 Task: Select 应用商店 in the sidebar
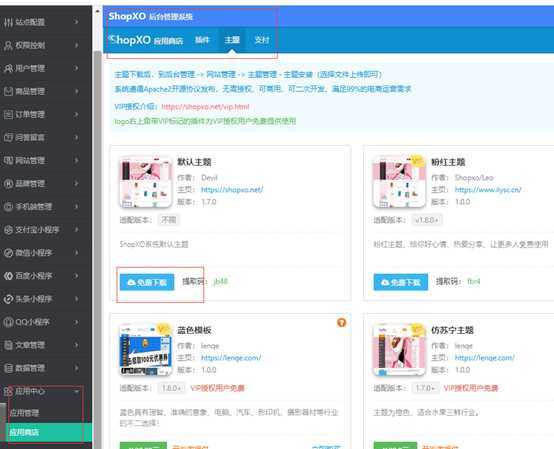pos(46,432)
